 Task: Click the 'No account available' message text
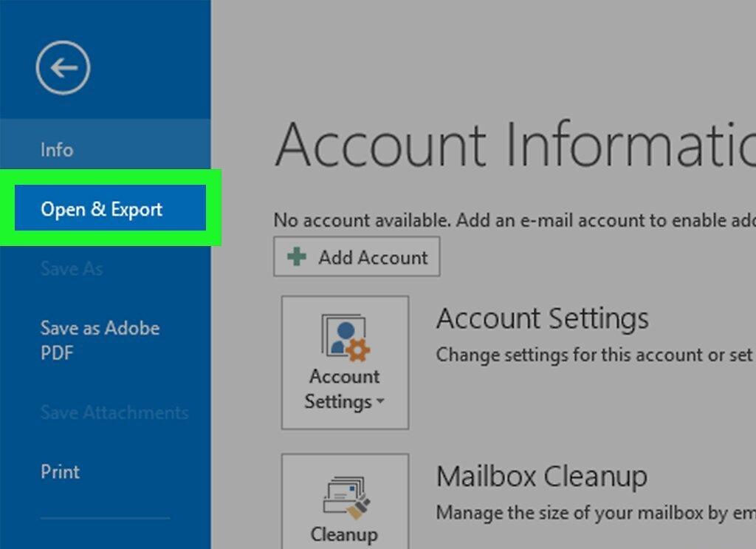tap(515, 220)
